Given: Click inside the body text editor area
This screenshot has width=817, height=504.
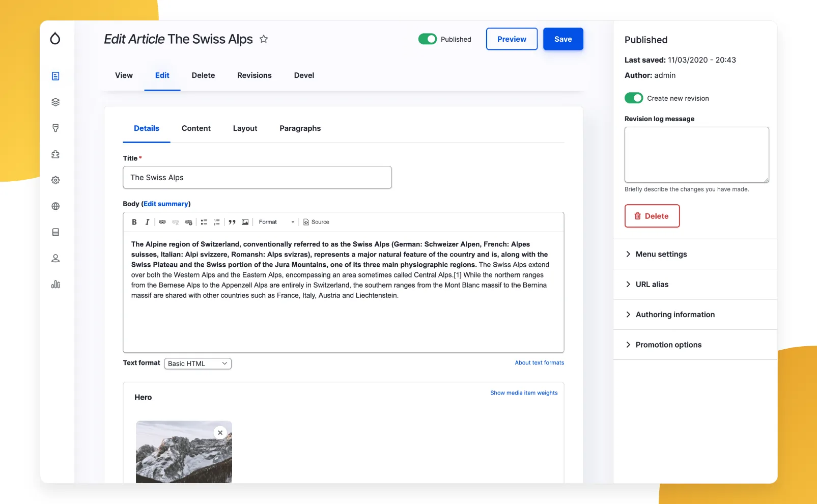Looking at the screenshot, I should 344,292.
